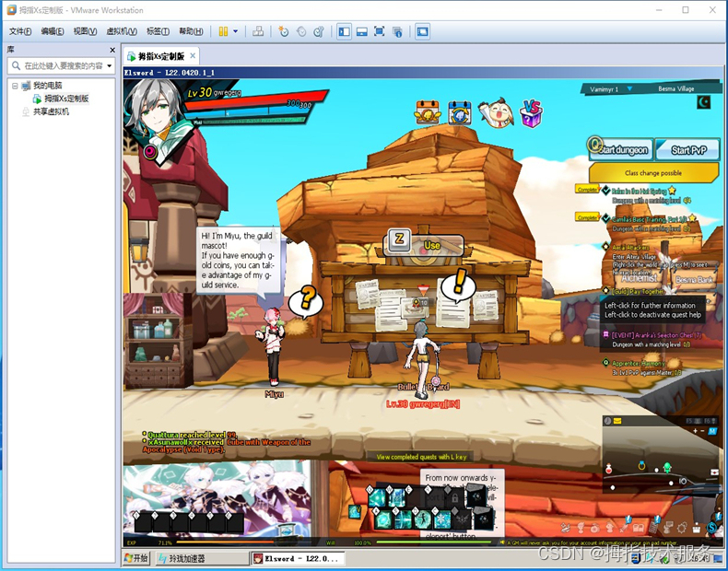
Task: Toggle the library sidebar view icon
Action: pyautogui.click(x=344, y=31)
